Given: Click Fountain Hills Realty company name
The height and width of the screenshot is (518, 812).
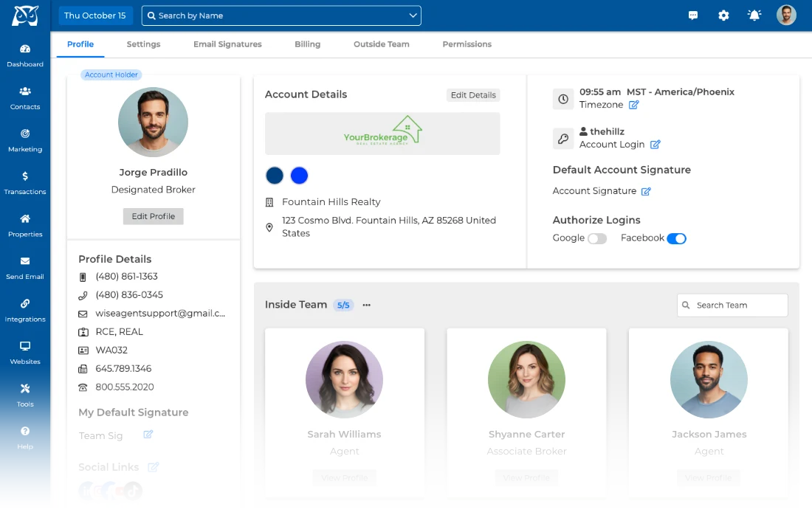Looking at the screenshot, I should [x=331, y=202].
